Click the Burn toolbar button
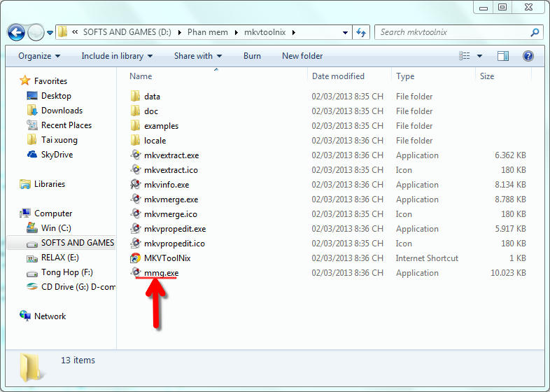 (252, 56)
